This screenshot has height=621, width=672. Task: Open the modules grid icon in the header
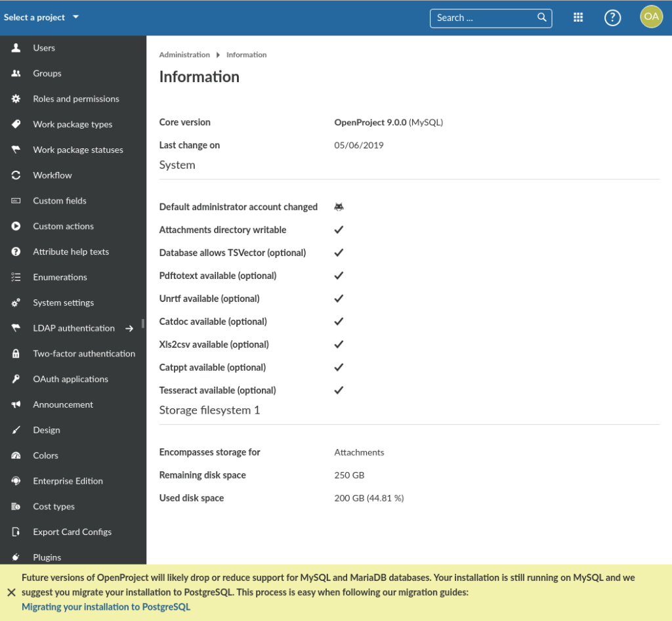578,17
